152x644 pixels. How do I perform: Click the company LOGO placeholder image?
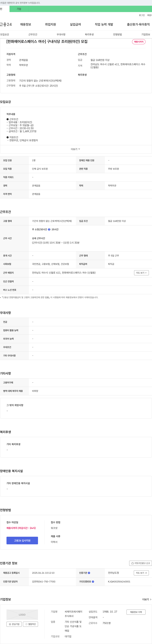(22, 614)
